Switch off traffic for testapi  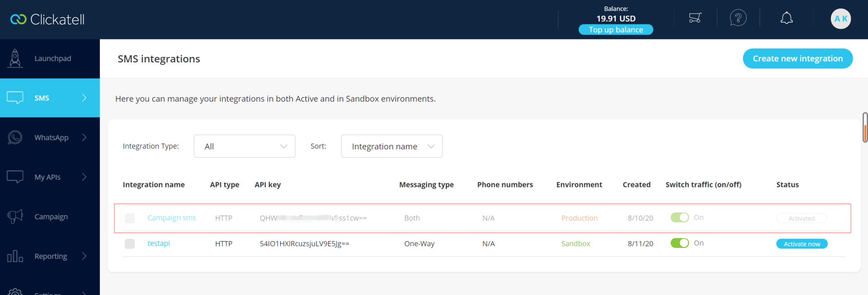tap(679, 243)
